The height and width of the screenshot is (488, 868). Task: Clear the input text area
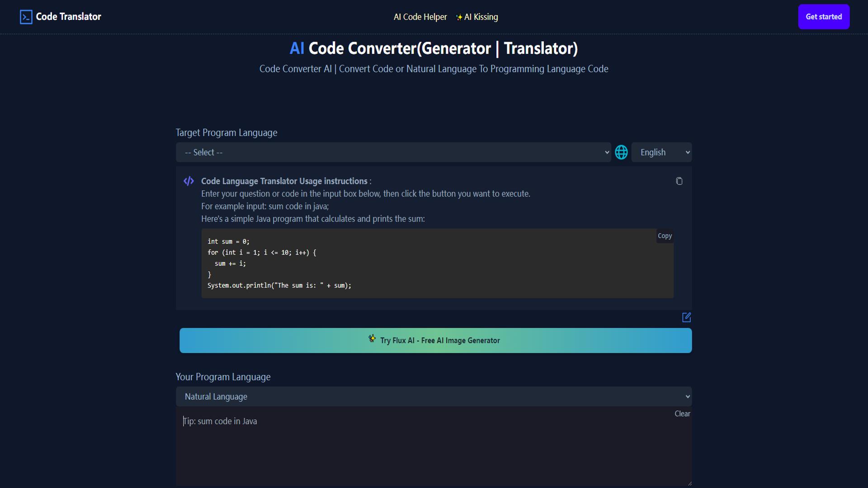coord(682,413)
